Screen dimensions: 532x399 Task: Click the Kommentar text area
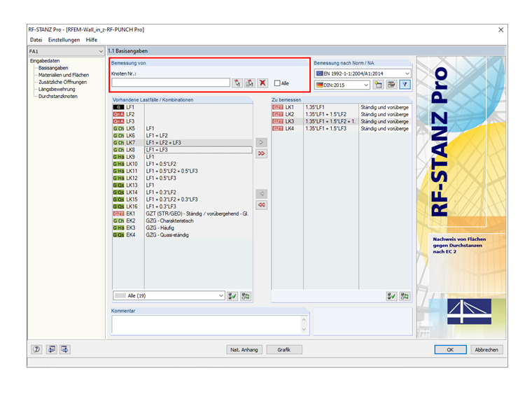(x=206, y=325)
